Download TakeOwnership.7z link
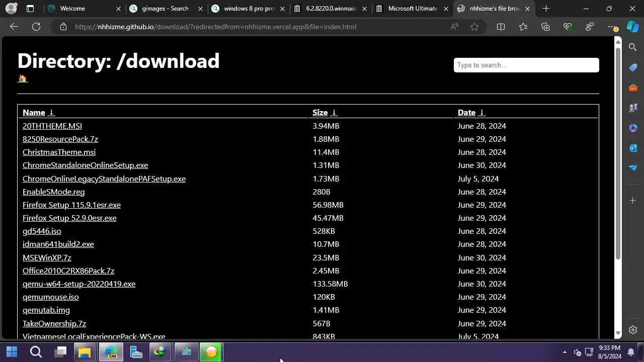This screenshot has height=362, width=644. 54,323
